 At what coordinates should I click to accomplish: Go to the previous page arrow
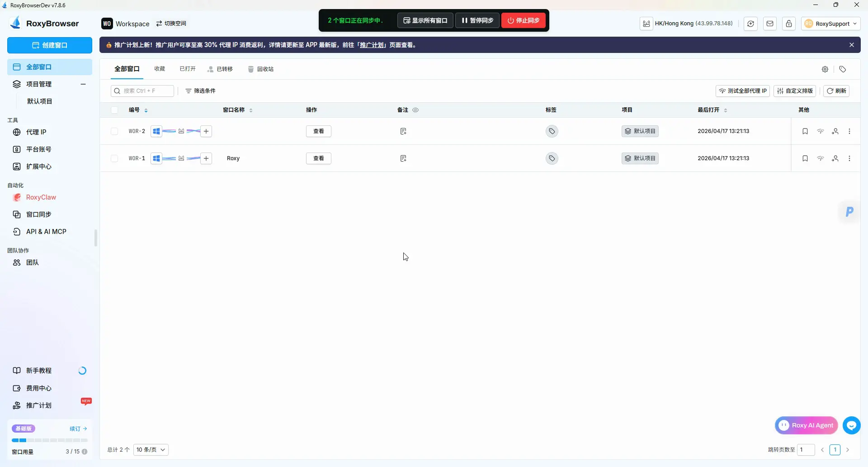[x=822, y=450]
